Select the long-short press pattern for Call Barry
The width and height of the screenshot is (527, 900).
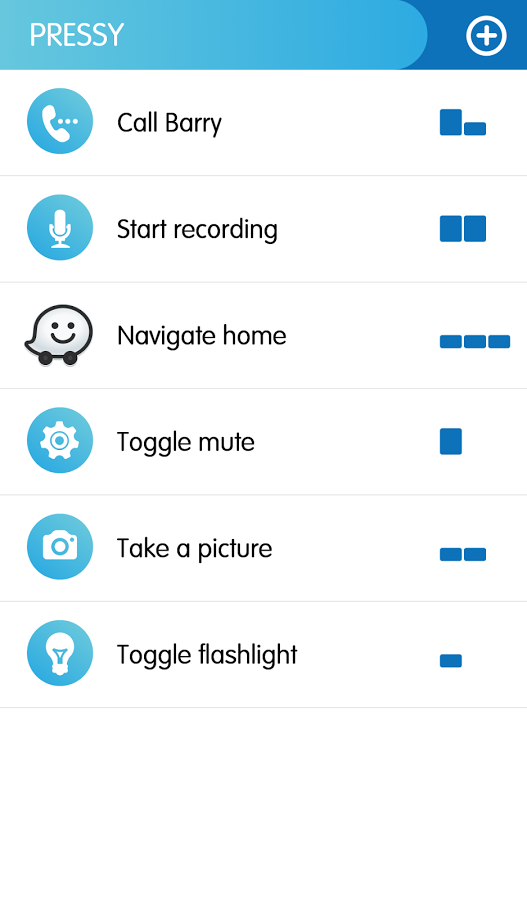463,122
